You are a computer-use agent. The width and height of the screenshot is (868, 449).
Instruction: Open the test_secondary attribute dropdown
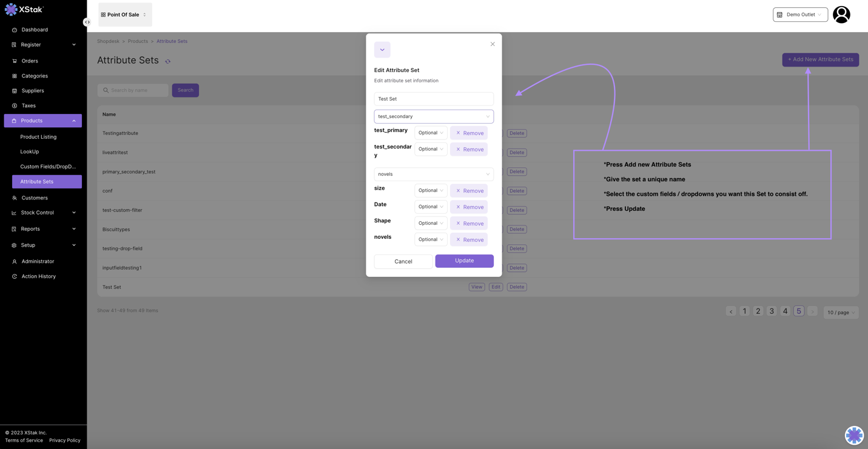tap(434, 116)
